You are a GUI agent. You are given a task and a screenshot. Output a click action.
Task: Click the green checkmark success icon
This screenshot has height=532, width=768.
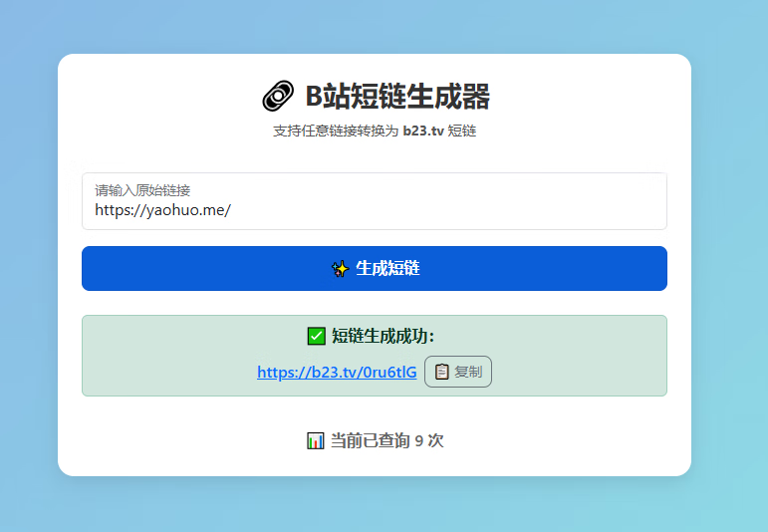(317, 337)
